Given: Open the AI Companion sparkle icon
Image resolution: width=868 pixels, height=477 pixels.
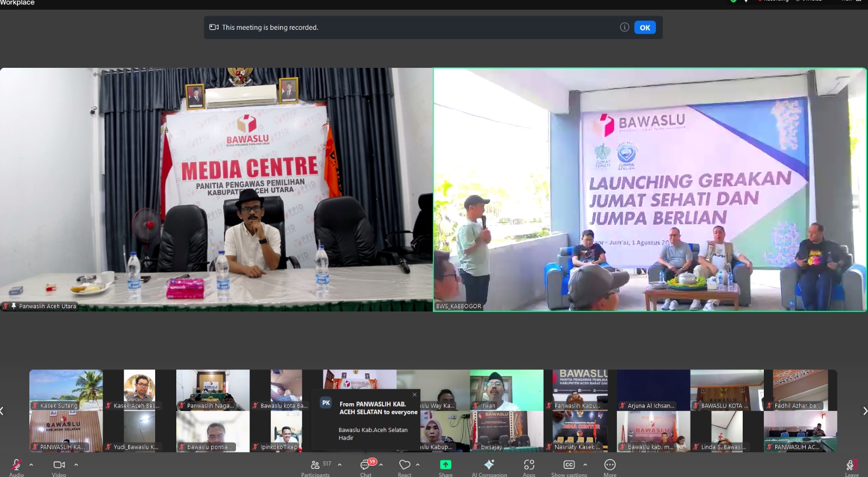Looking at the screenshot, I should pyautogui.click(x=489, y=465).
